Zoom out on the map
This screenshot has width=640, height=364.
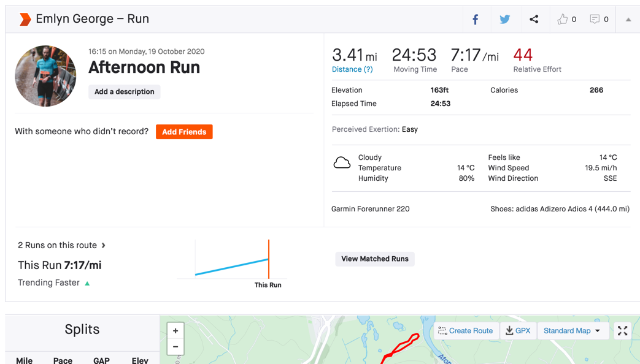176,347
